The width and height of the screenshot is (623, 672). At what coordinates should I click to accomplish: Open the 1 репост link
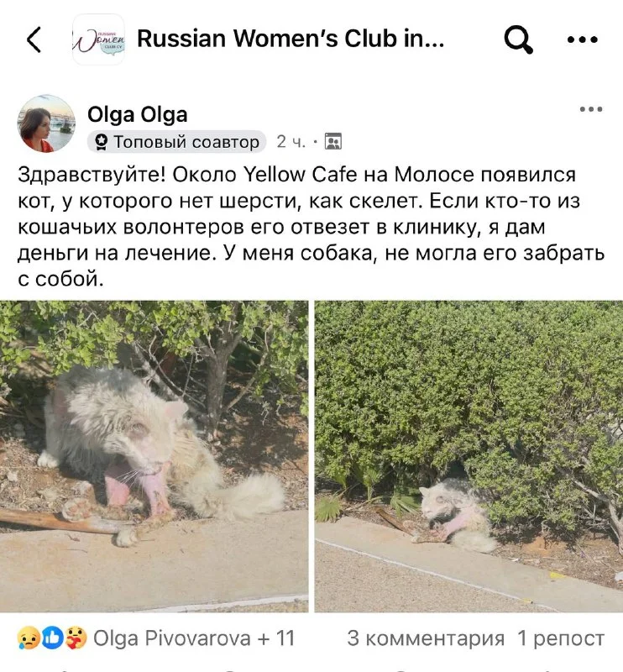[561, 638]
